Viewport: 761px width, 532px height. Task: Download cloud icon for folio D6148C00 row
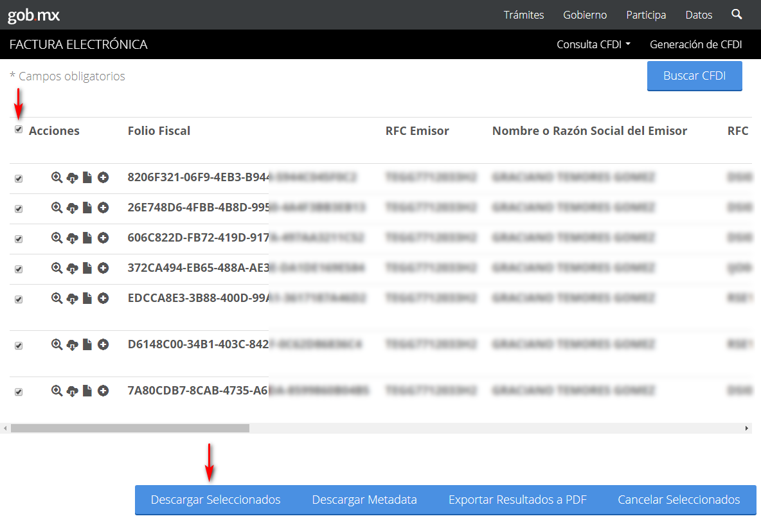click(72, 345)
